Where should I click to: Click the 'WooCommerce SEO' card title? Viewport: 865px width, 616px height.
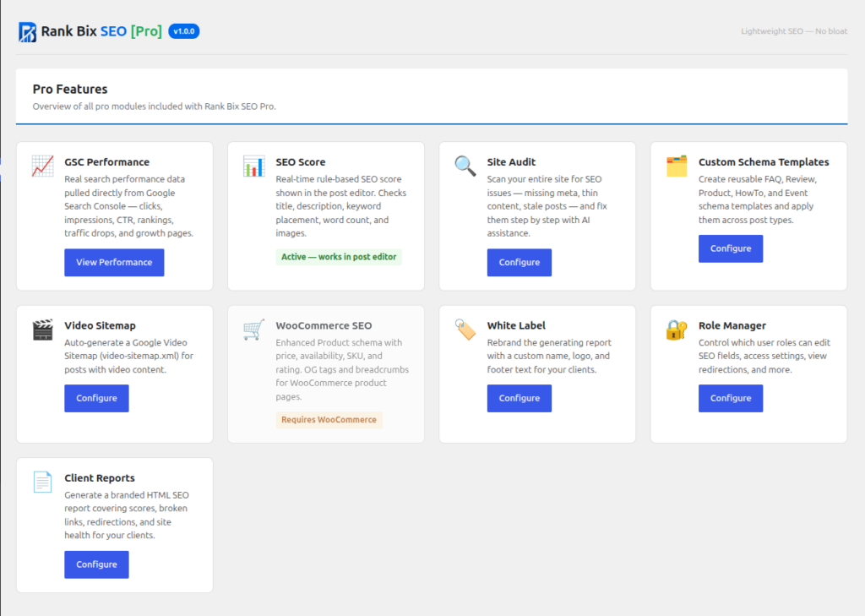tap(324, 325)
